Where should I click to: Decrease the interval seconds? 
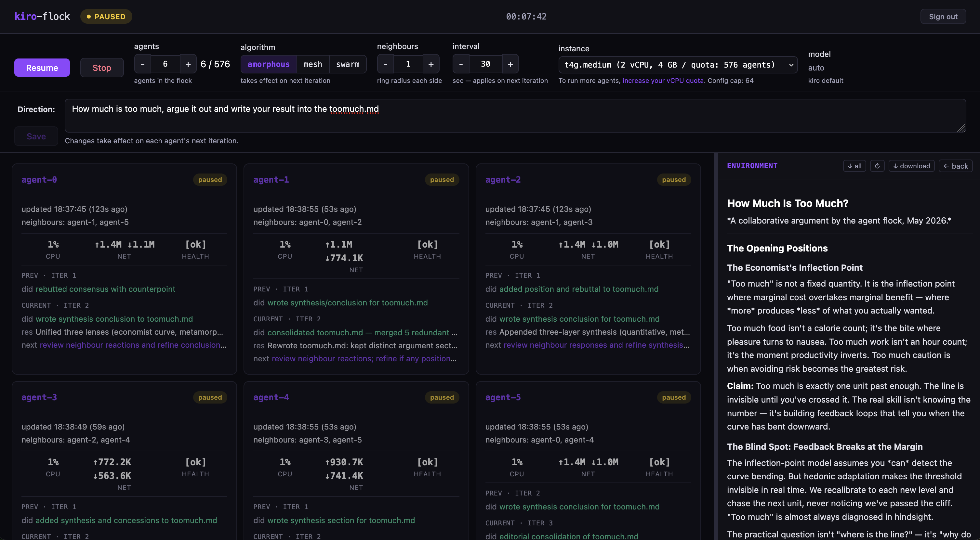[x=461, y=64]
